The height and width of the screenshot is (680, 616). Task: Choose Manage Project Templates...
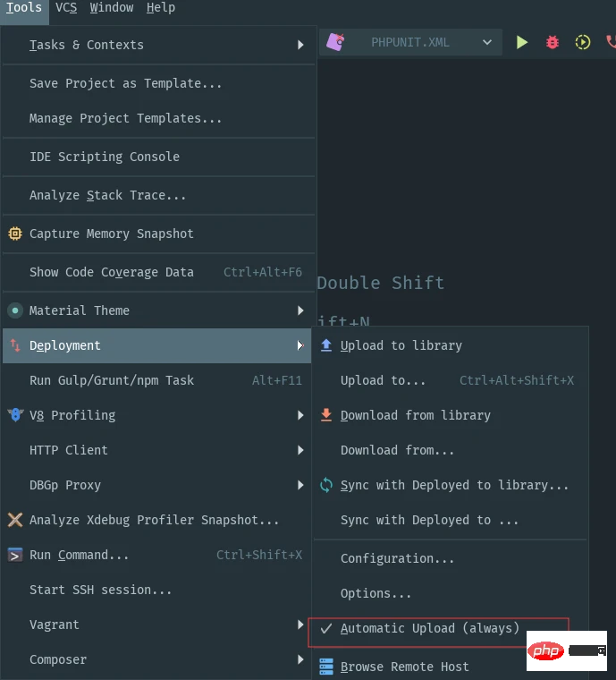(x=158, y=118)
